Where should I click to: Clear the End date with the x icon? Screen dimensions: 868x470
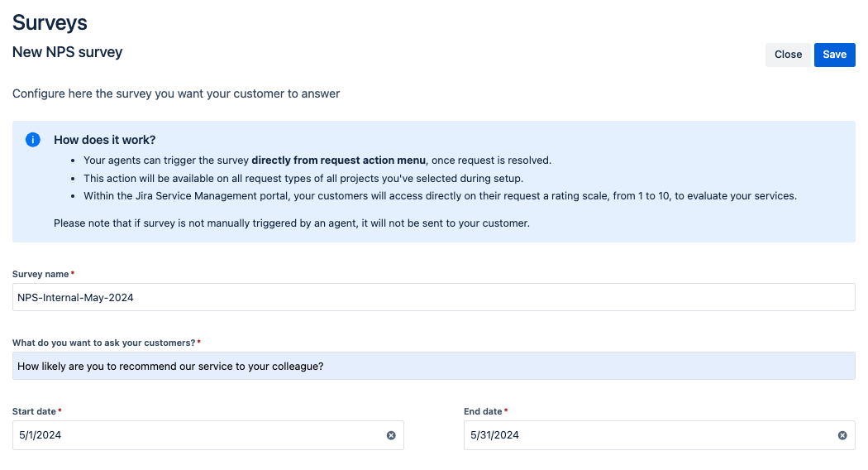click(842, 435)
